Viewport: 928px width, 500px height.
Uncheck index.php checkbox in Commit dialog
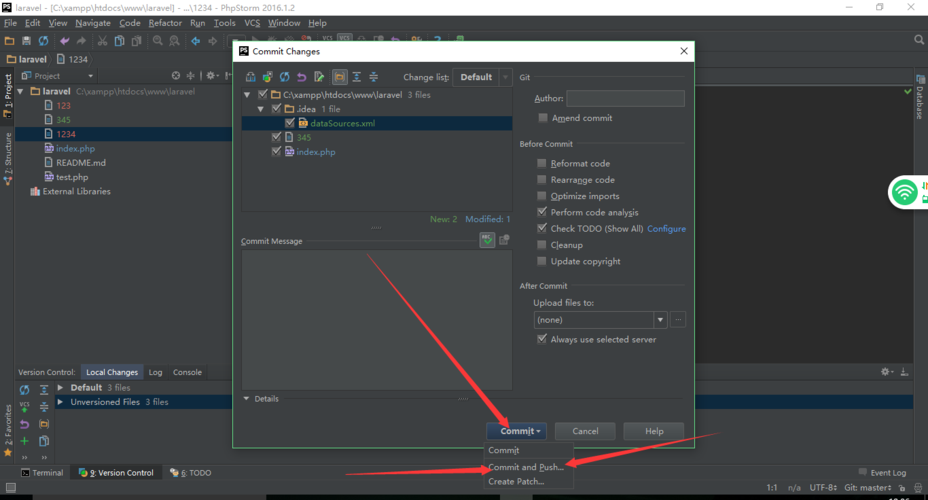[276, 151]
